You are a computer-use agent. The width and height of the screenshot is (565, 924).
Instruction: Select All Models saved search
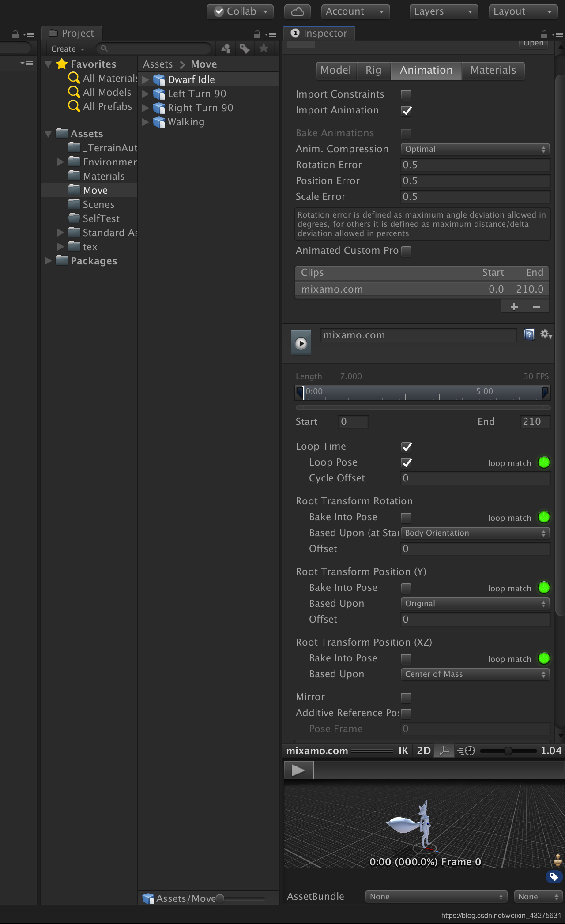point(100,92)
